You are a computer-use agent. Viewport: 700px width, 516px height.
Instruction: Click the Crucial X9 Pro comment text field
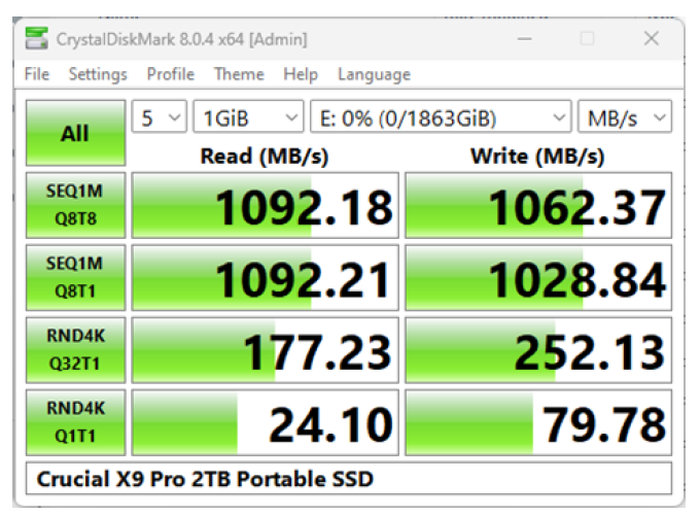click(349, 479)
